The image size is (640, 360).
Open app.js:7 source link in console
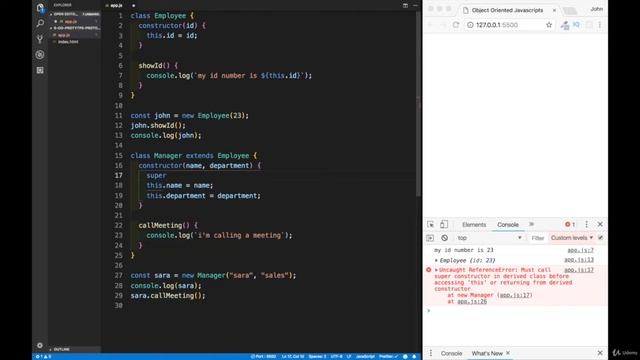pyautogui.click(x=580, y=250)
